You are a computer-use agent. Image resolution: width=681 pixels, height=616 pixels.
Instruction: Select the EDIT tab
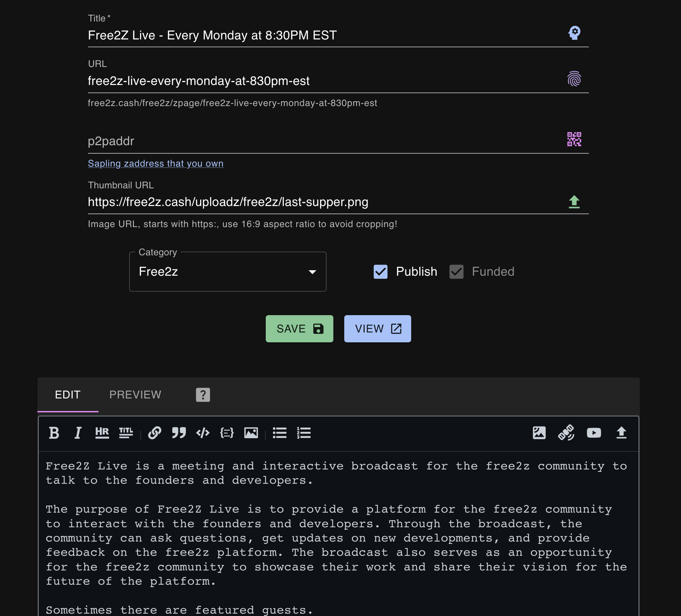[68, 395]
